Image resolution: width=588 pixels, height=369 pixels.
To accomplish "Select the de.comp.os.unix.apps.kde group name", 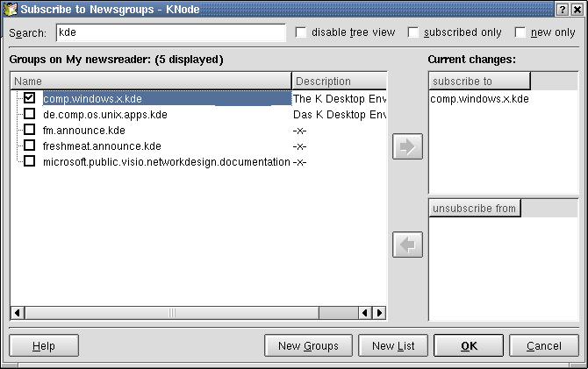I will (x=105, y=114).
